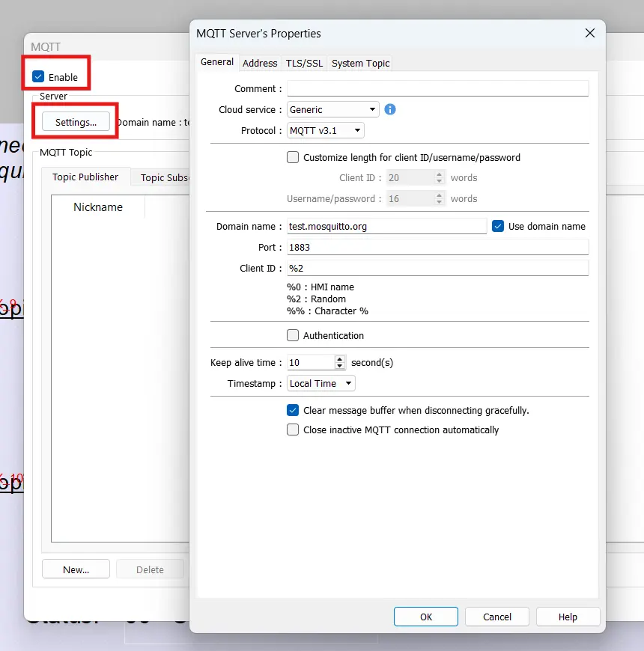644x651 pixels.
Task: Open the System Topic tab
Action: [359, 63]
